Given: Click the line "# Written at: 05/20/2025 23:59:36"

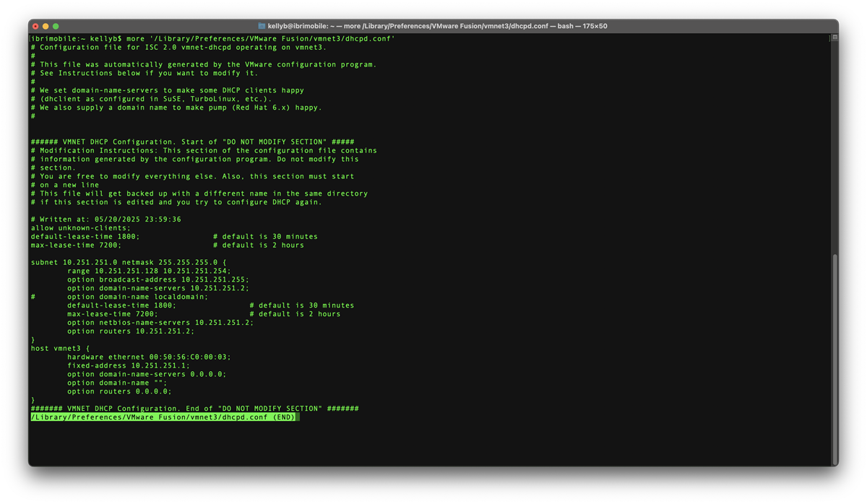Looking at the screenshot, I should tap(106, 220).
